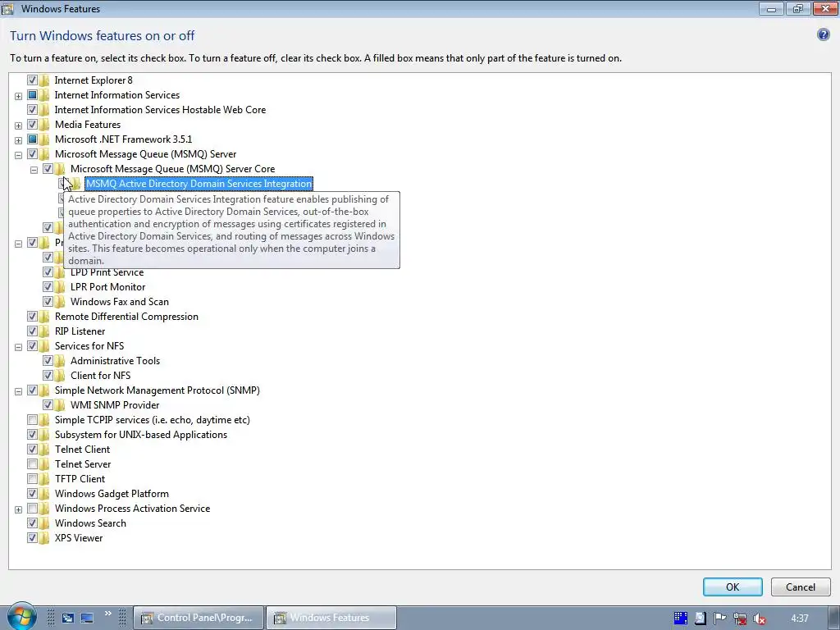The image size is (840, 630).
Task: Uncheck the LPD Print Service checkbox
Action: (48, 272)
